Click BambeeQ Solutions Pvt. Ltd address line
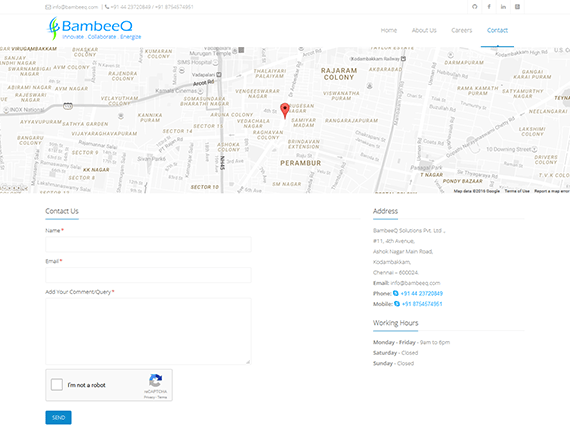This screenshot has width=570, height=427. pyautogui.click(x=409, y=230)
